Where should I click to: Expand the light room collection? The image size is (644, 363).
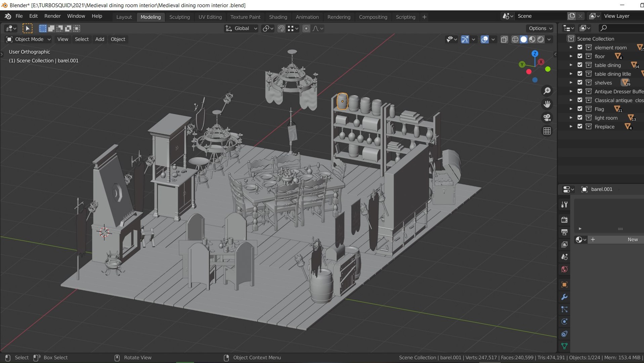point(571,118)
